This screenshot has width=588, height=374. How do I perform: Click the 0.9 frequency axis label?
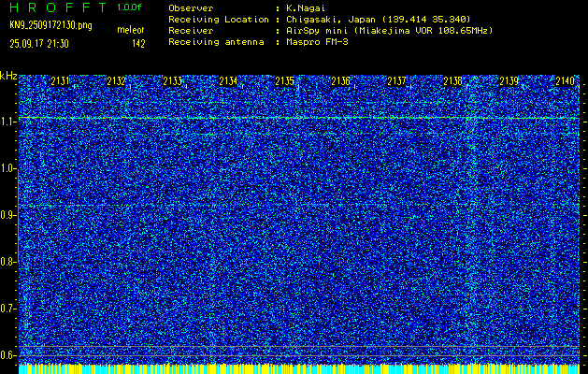[x=7, y=215]
